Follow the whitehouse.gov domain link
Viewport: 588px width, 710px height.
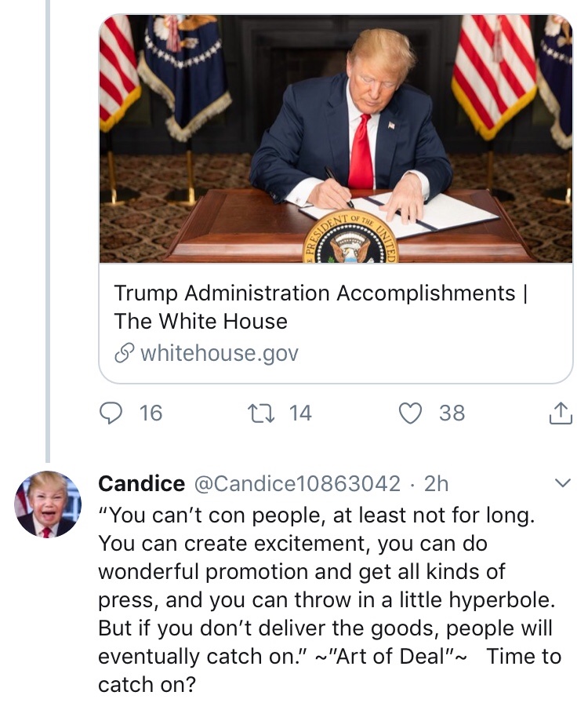click(x=219, y=354)
